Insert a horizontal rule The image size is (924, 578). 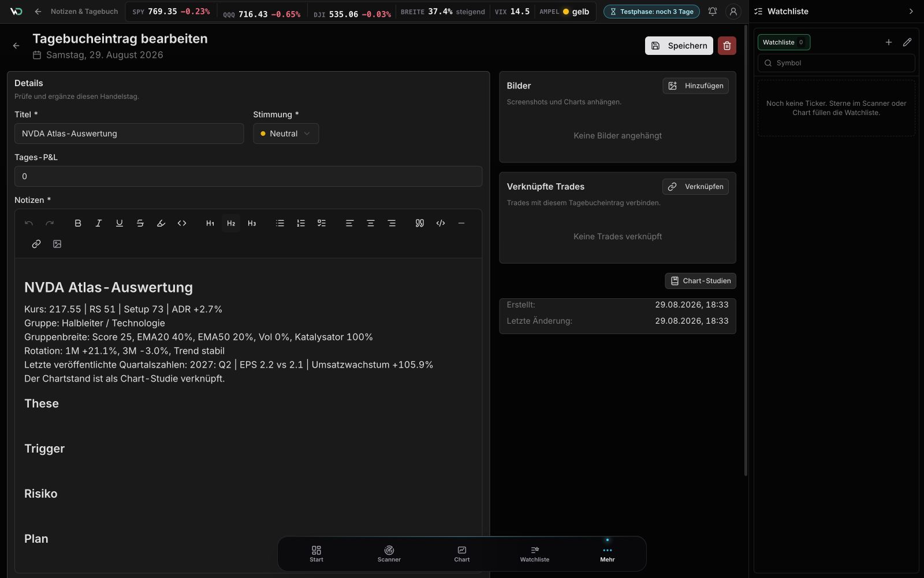[x=461, y=223]
